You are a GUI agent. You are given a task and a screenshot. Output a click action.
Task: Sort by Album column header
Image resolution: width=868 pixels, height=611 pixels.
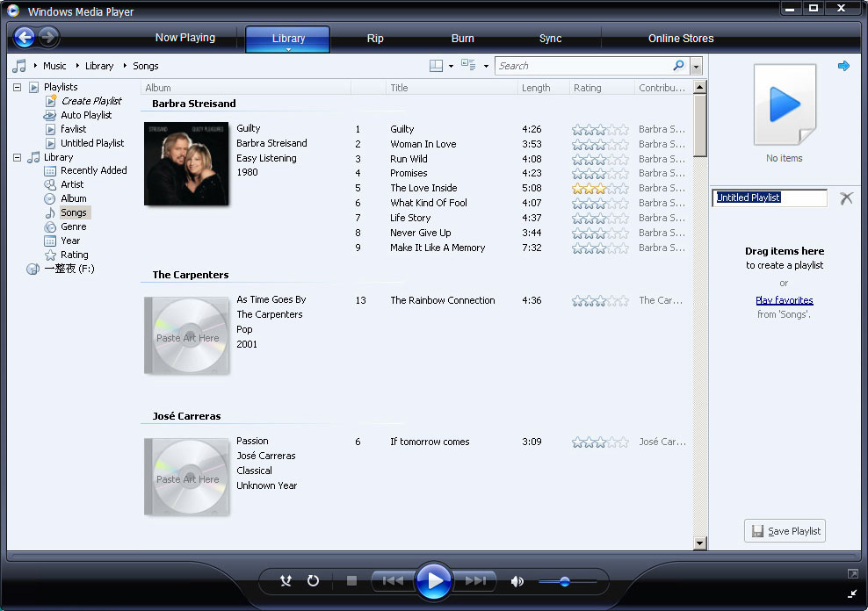point(246,88)
